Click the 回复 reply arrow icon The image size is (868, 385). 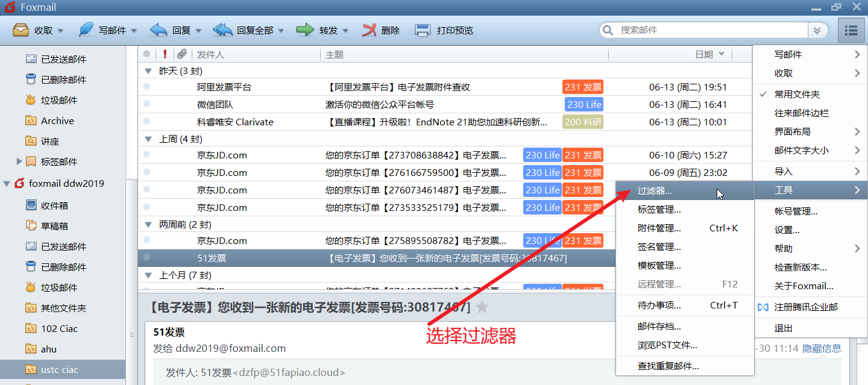tap(159, 30)
